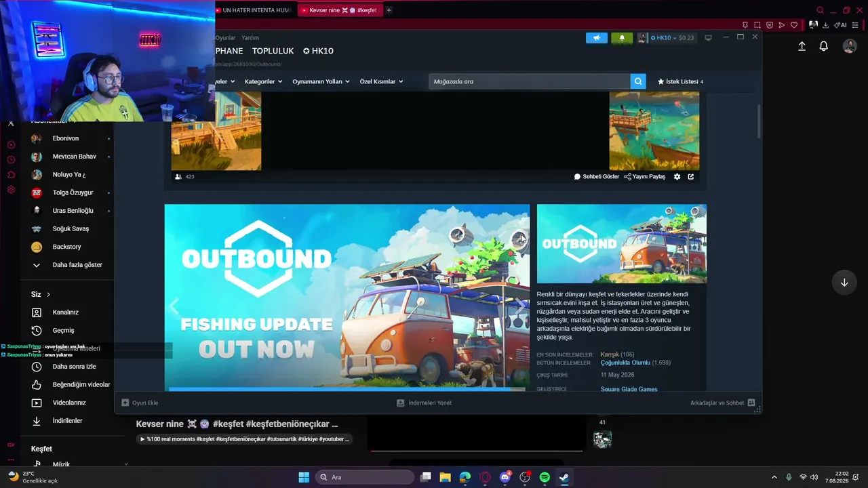The height and width of the screenshot is (488, 868).
Task: Bookmark page with heart icon
Action: [x=794, y=25]
